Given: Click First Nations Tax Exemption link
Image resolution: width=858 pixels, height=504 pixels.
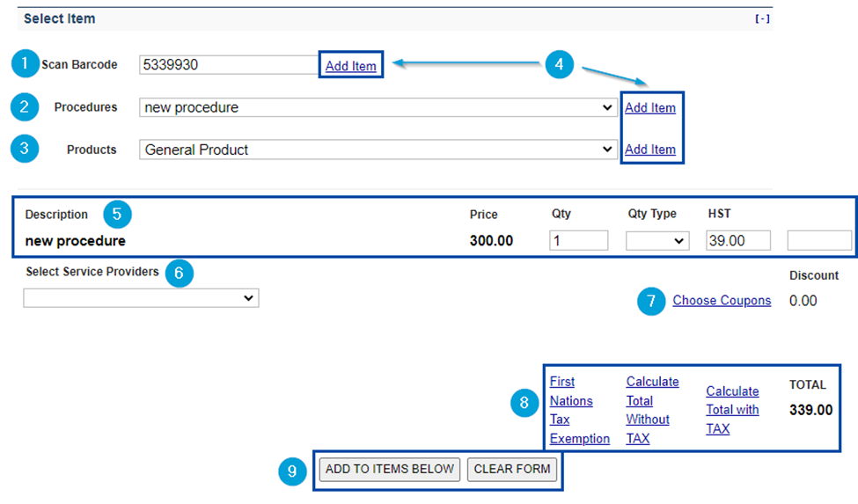Looking at the screenshot, I should point(579,410).
